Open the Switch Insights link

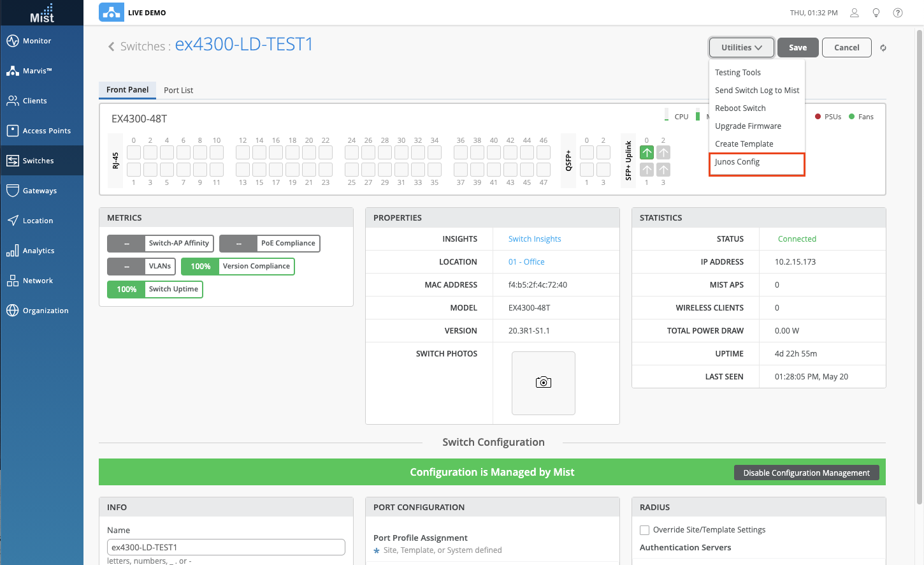(x=535, y=239)
